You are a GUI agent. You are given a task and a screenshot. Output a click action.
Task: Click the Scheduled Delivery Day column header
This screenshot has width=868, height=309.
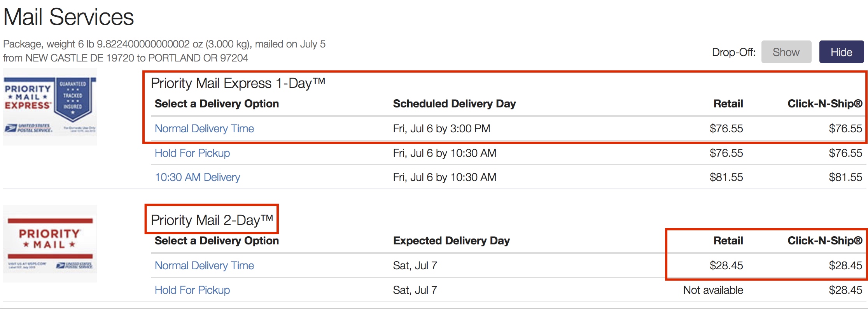[454, 104]
